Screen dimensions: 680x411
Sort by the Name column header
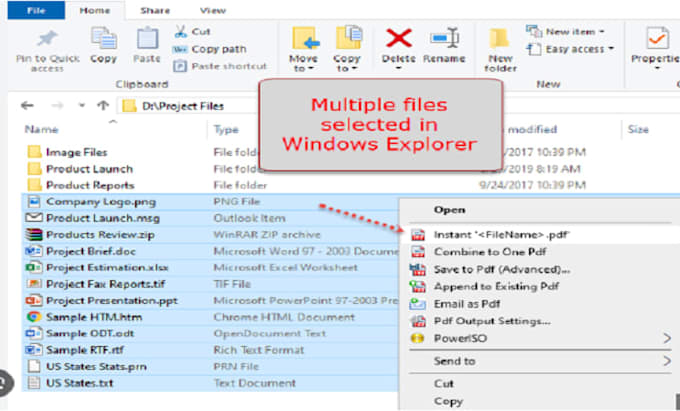[42, 129]
